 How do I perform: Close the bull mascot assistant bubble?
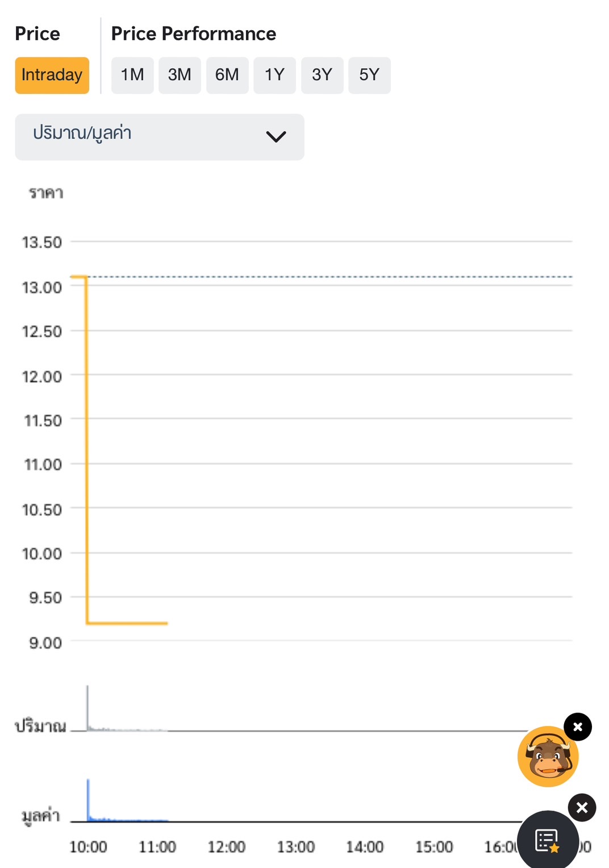(578, 727)
